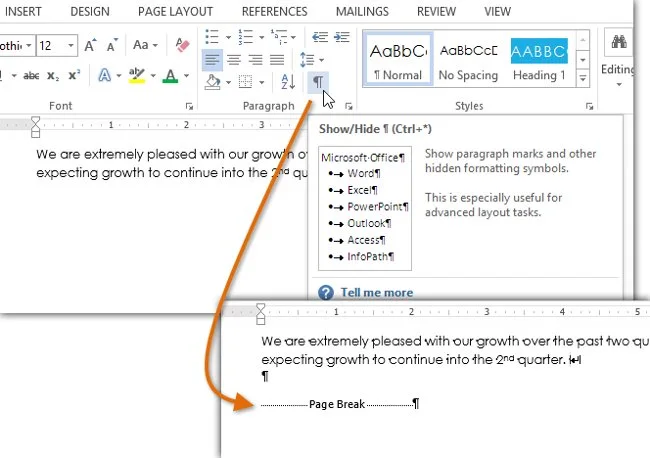Toggle Center paragraph alignment
The image size is (650, 458).
pyautogui.click(x=234, y=60)
